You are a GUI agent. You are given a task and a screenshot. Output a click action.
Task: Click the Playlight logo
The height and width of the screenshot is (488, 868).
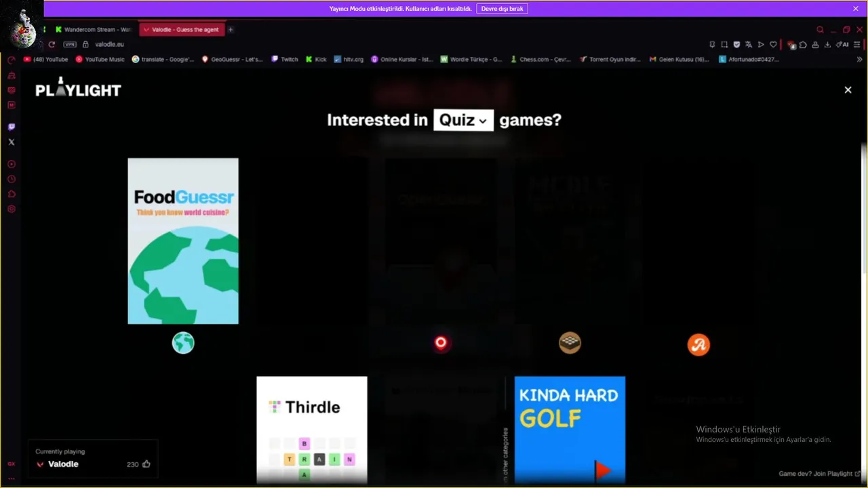point(79,87)
